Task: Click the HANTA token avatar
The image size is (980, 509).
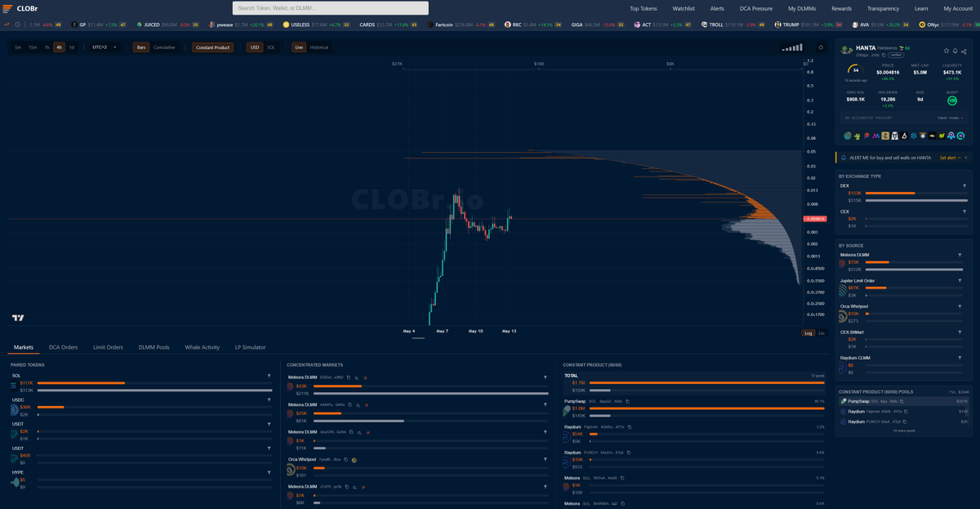Action: pos(847,50)
